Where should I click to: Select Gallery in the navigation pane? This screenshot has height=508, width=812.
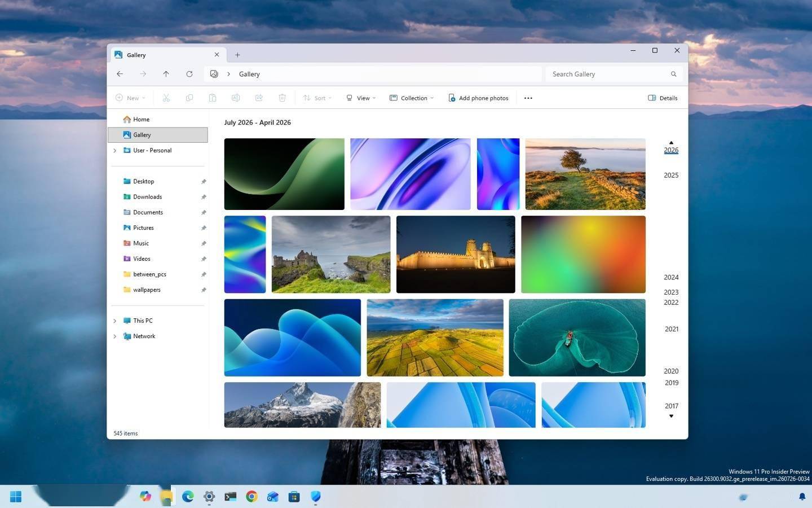157,135
